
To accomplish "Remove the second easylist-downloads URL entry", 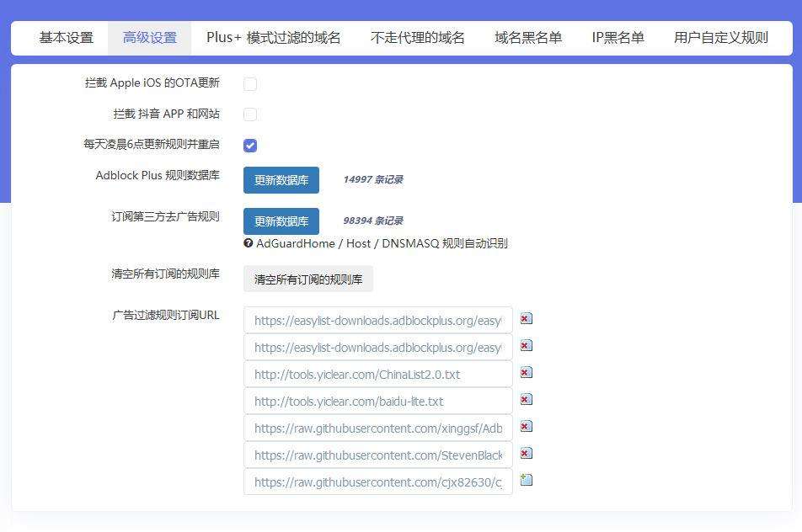I will (526, 345).
